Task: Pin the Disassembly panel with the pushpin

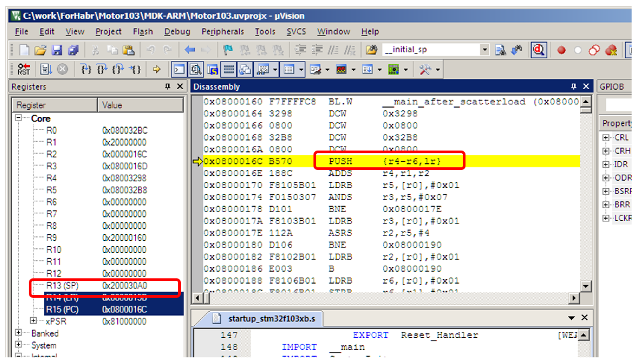Action: point(573,86)
